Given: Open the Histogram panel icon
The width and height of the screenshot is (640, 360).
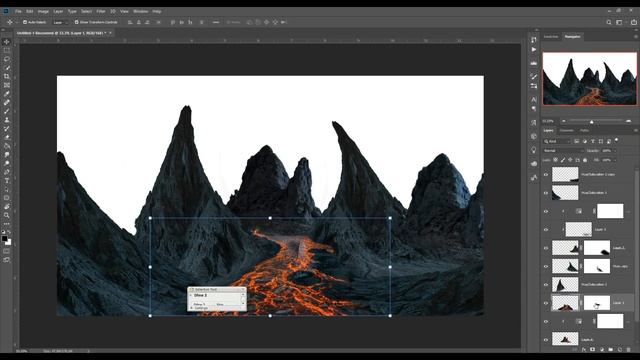Looking at the screenshot, I should point(534,63).
